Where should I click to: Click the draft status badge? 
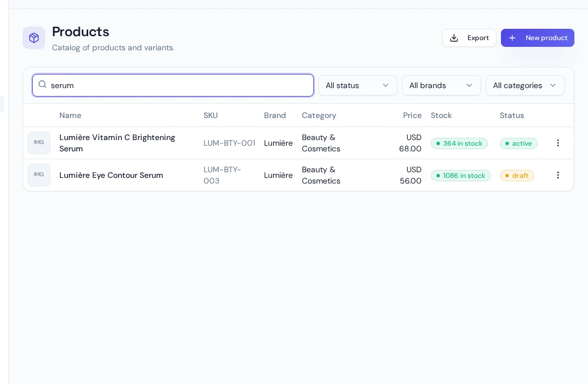tap(517, 175)
